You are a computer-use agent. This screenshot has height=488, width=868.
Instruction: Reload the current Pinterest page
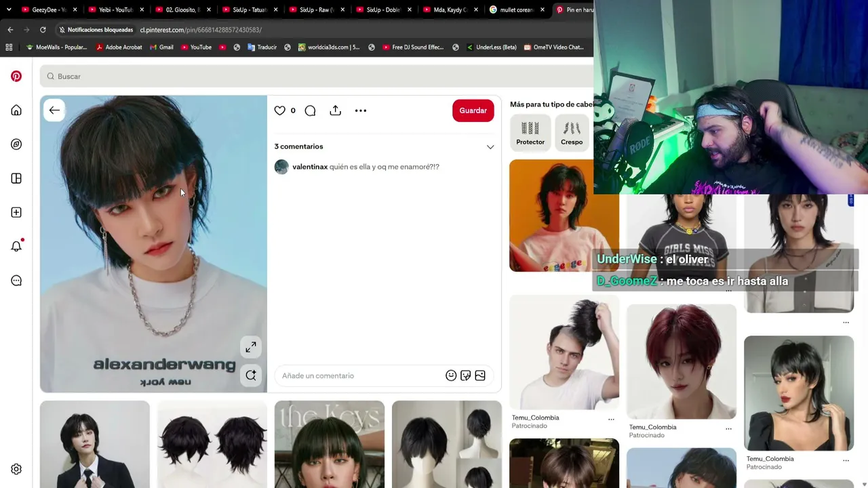click(43, 30)
